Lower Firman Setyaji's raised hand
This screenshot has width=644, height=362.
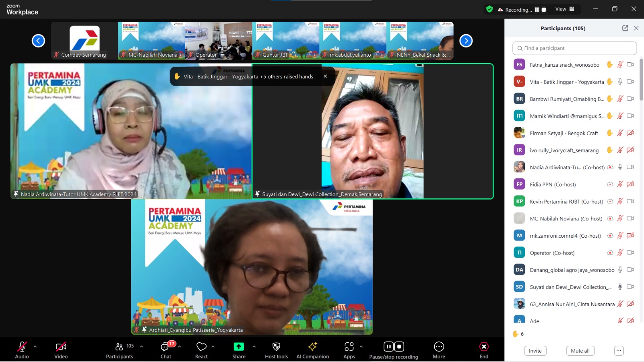(610, 133)
